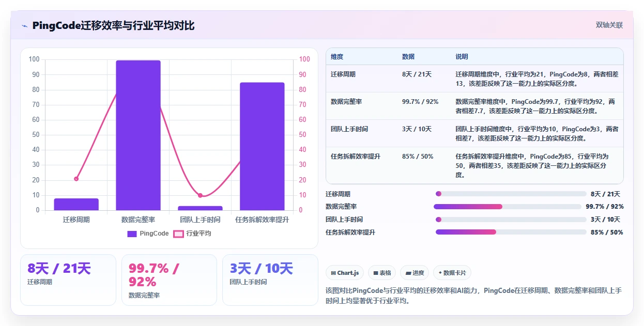Click the 数据完整率 purple bar in chart

tap(138, 135)
